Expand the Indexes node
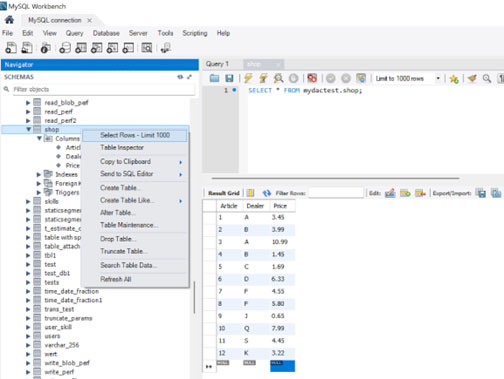504x379 pixels. pos(39,174)
